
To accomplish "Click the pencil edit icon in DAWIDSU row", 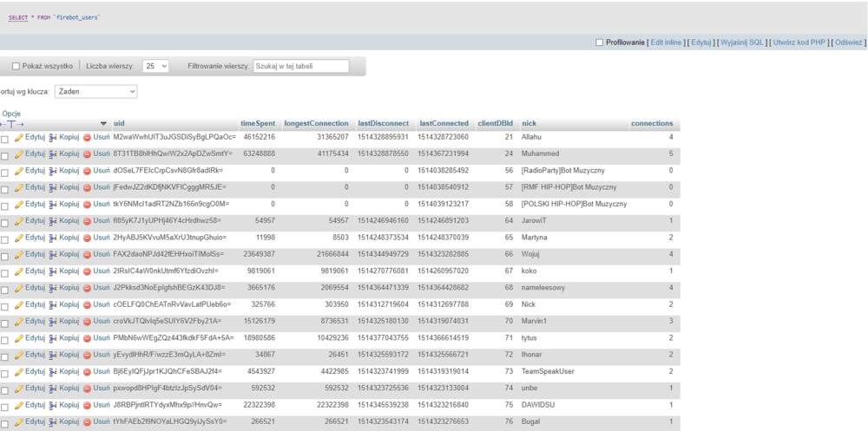I will pos(19,405).
